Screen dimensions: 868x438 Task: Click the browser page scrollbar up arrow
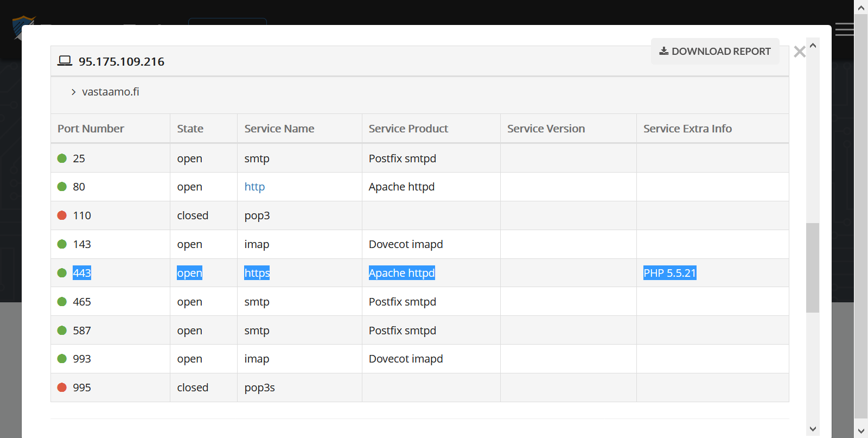click(x=861, y=8)
